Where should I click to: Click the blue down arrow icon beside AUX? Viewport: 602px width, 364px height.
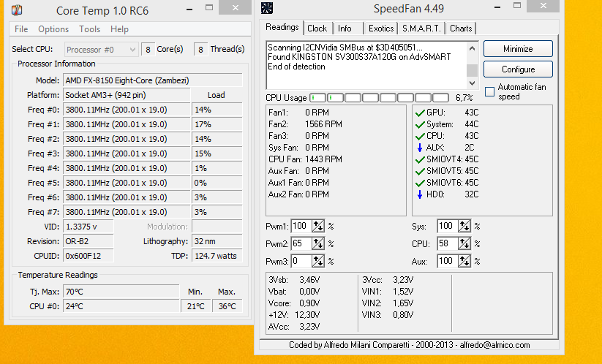(x=420, y=148)
